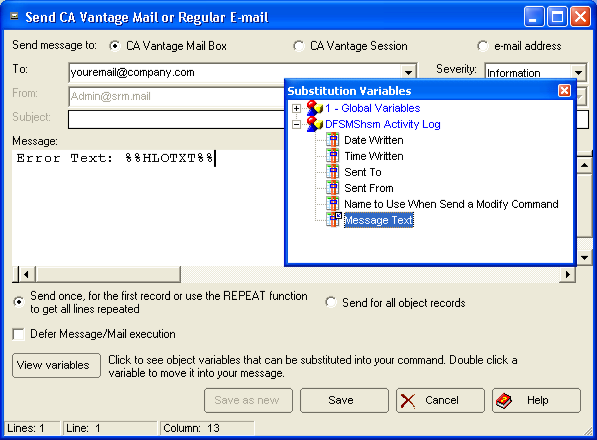The image size is (597, 440).
Task: Select the DFSMShsm Activity Log label
Action: click(x=383, y=124)
